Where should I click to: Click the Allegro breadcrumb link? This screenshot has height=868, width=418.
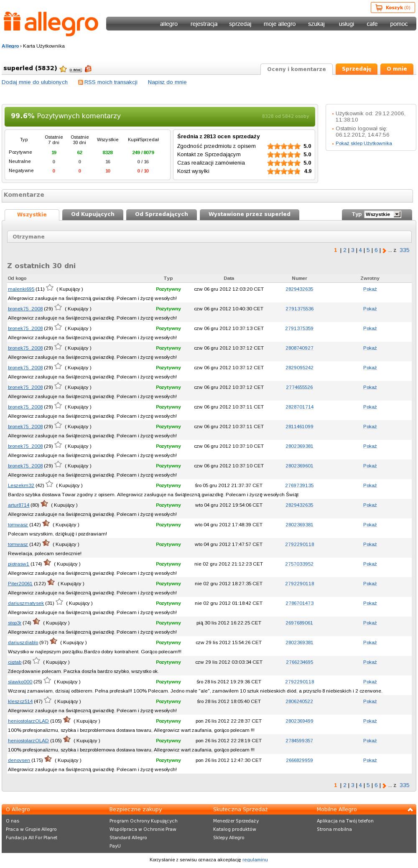coord(10,46)
